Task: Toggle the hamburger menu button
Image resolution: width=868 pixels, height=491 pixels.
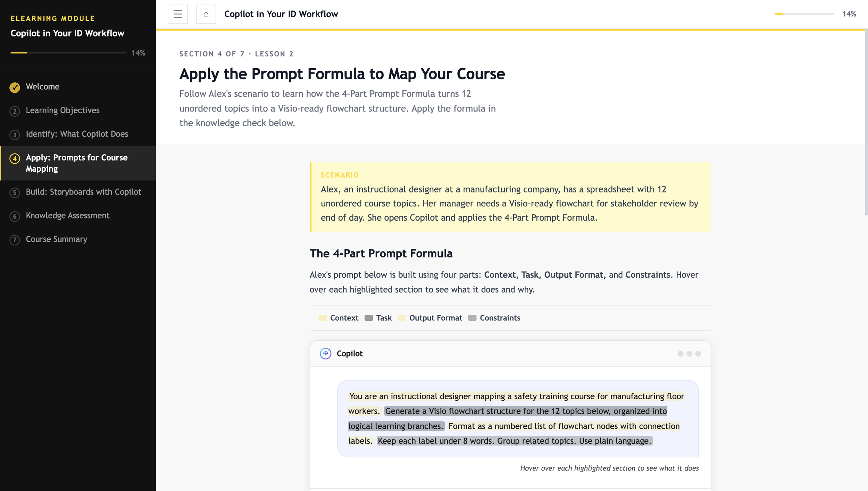Action: (177, 14)
